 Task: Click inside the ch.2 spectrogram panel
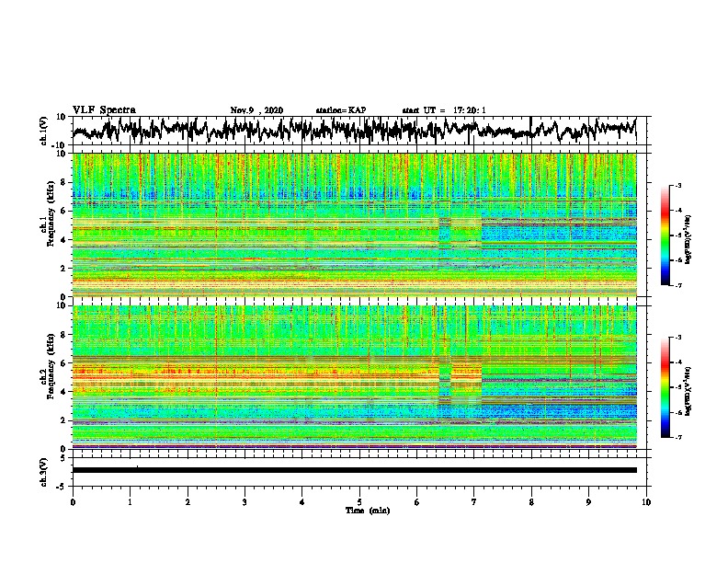coord(354,377)
